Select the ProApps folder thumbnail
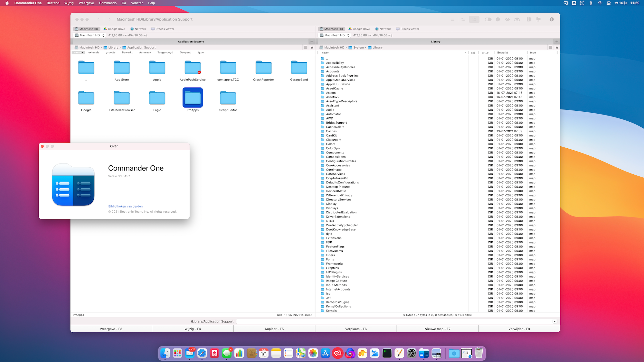 click(193, 97)
